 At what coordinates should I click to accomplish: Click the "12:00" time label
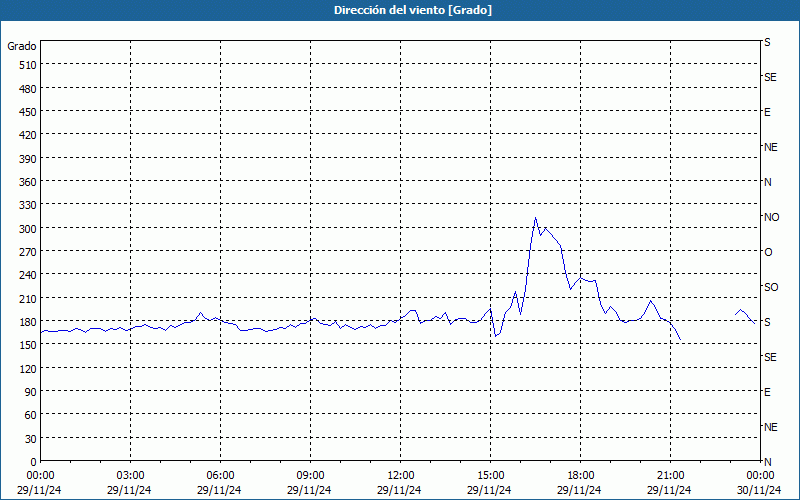click(x=401, y=476)
